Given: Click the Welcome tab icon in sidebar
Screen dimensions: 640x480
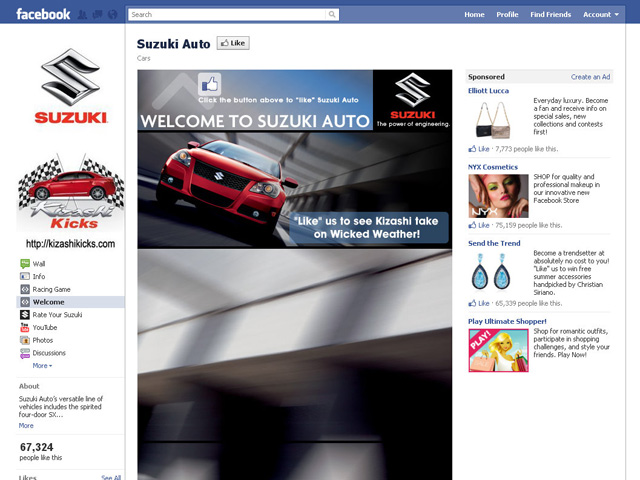Looking at the screenshot, I should point(25,302).
